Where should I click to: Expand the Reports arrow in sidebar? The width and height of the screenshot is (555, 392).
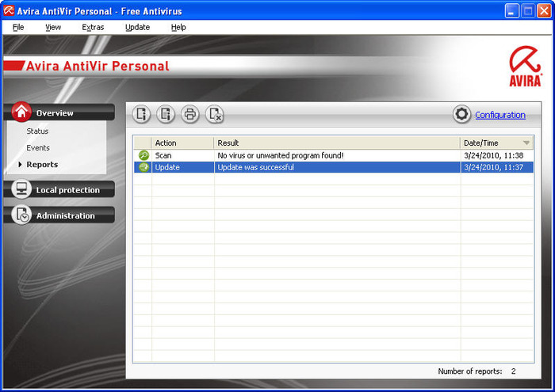[x=20, y=165]
